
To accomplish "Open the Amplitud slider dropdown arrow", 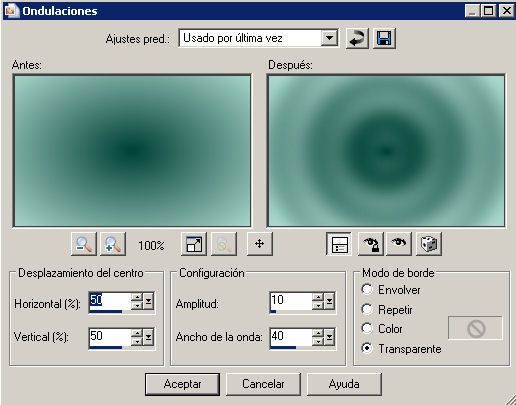I will click(330, 301).
